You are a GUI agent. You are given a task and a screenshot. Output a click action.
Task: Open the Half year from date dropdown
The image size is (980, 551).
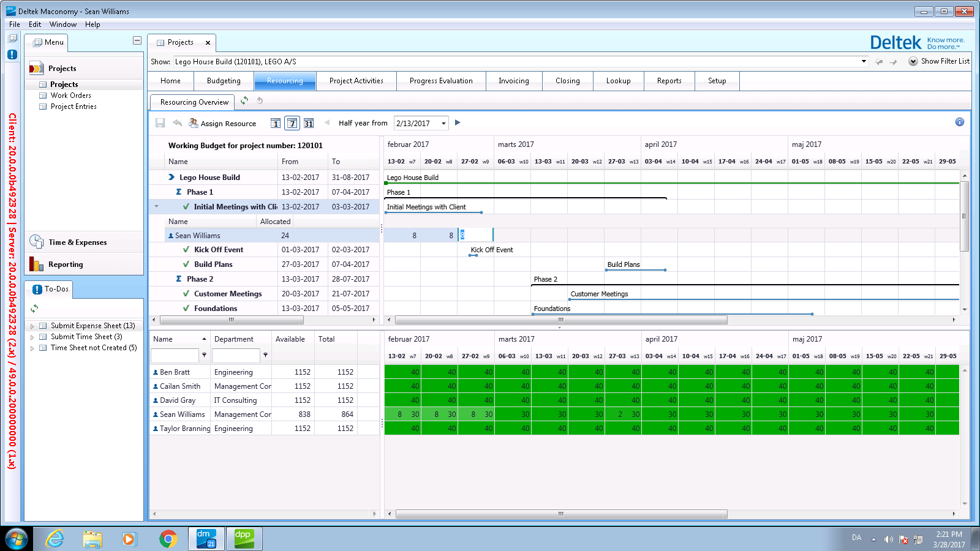point(443,123)
